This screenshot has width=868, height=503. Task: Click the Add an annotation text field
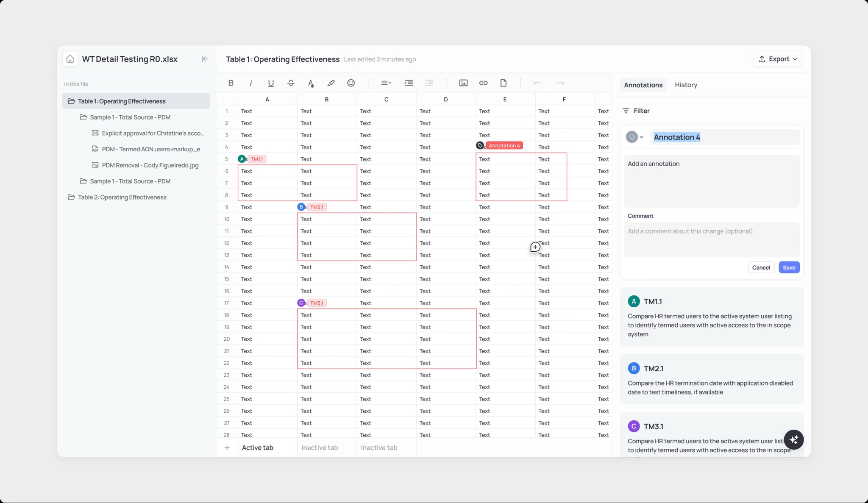click(x=711, y=181)
